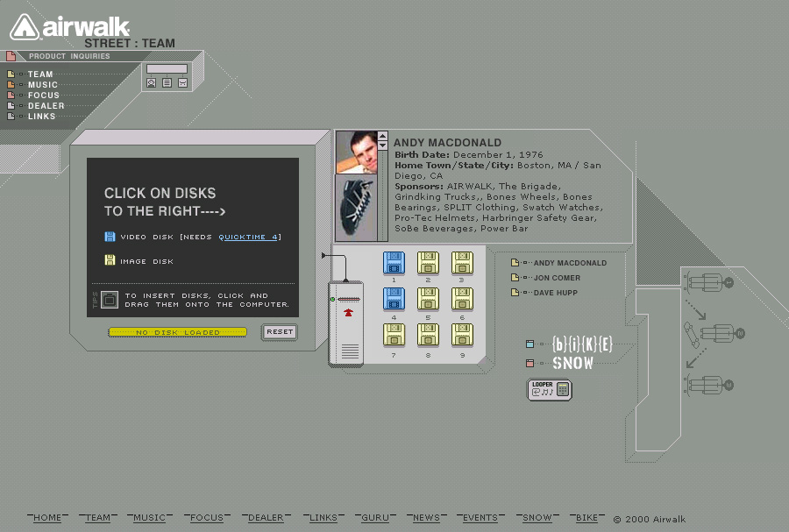The height and width of the screenshot is (532, 789).
Task: Click the checkered page icon beside LINKS
Action: [x=11, y=117]
